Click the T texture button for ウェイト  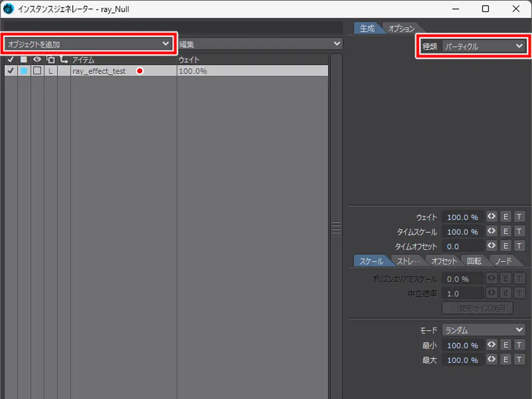(519, 217)
